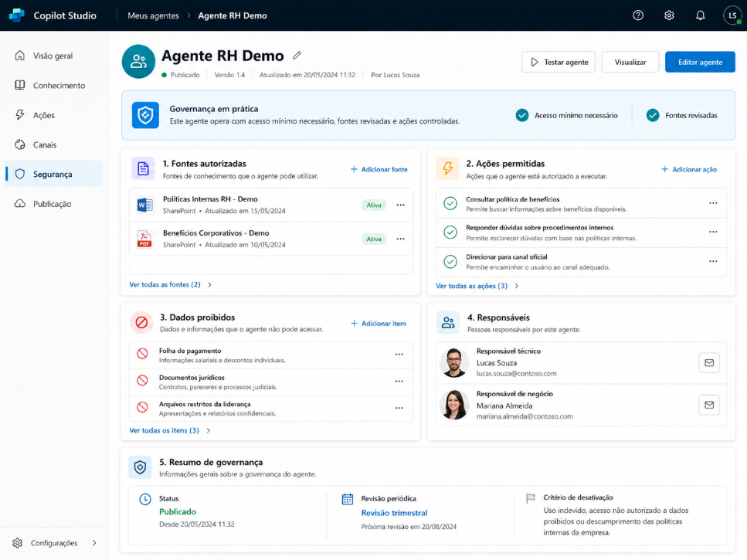
Task: Open Ações in sidebar
Action: coord(54,115)
